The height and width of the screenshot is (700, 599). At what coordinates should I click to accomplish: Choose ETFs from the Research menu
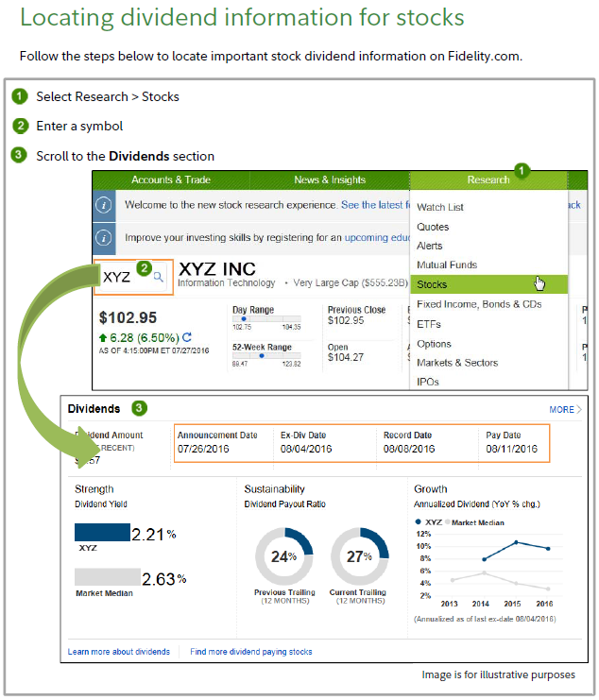(429, 324)
